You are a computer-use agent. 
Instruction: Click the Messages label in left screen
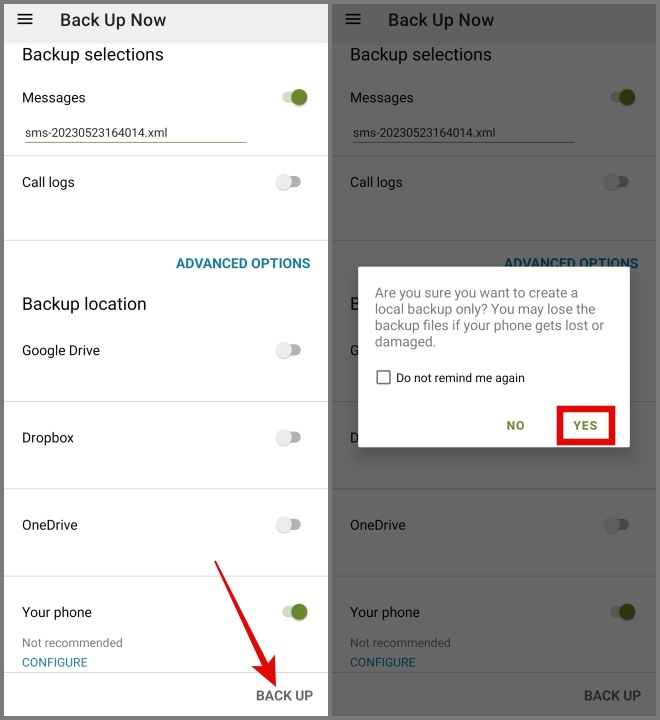tap(54, 98)
